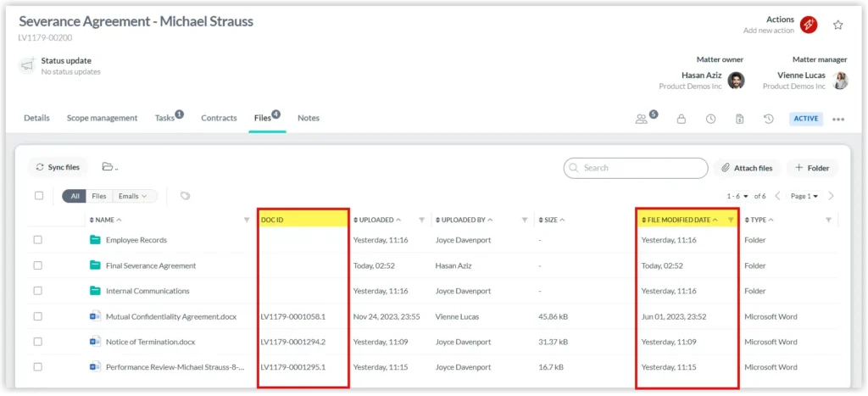Click the Attach files button
This screenshot has height=396, width=868.
(747, 168)
